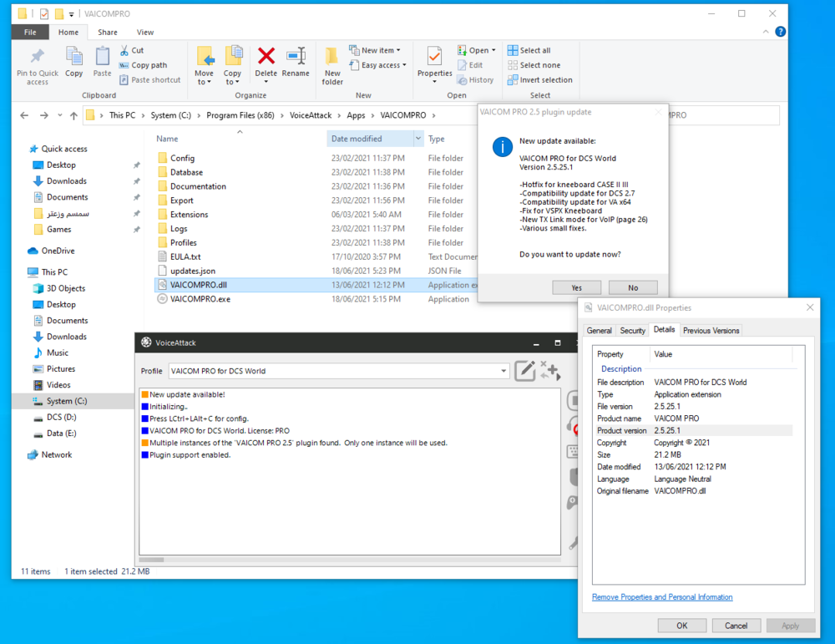Open the Config folder

[182, 158]
